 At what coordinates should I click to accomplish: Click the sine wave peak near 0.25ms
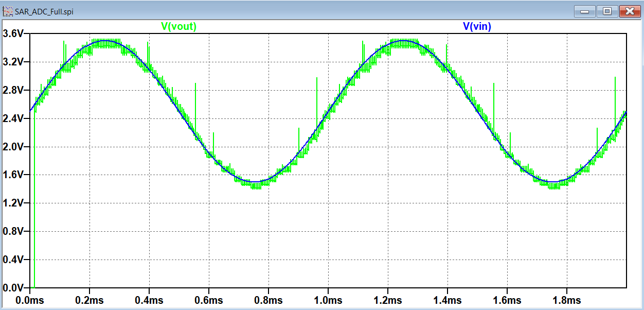coord(103,40)
